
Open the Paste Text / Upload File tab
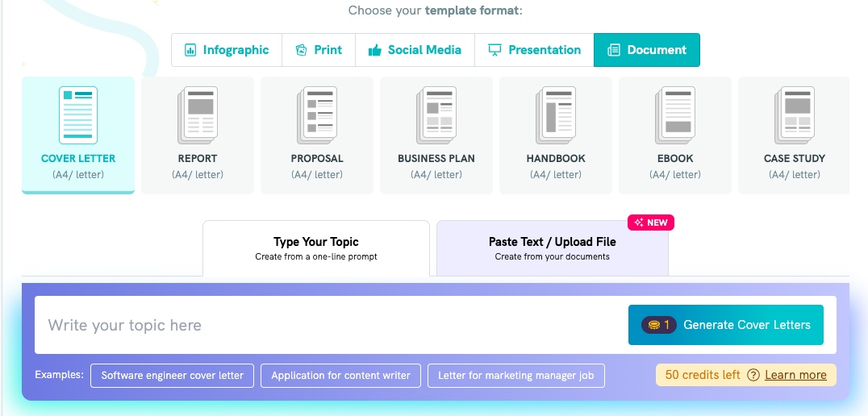(553, 248)
